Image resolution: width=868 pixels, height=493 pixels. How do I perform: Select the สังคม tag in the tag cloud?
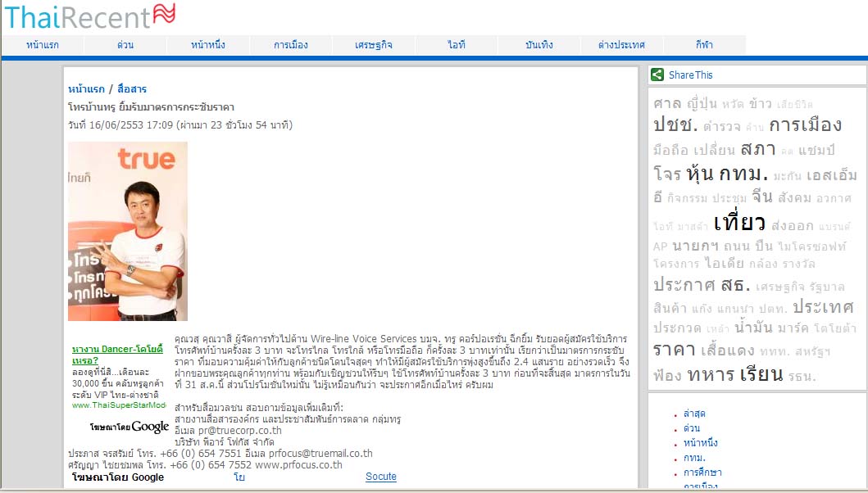(x=794, y=197)
